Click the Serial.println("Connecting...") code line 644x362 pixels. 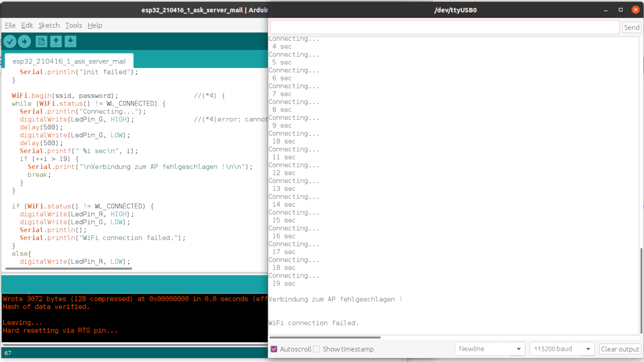click(x=83, y=111)
